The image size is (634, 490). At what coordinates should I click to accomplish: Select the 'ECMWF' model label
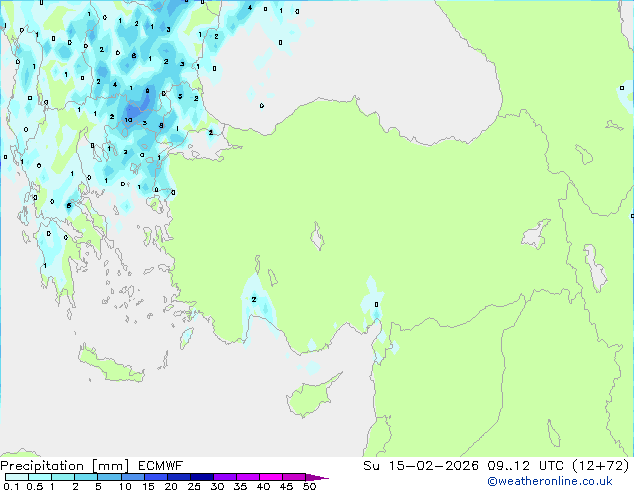tap(161, 466)
